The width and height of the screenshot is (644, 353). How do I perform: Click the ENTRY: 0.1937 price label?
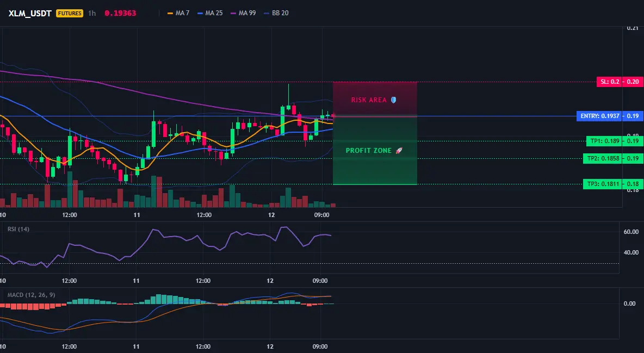point(599,116)
